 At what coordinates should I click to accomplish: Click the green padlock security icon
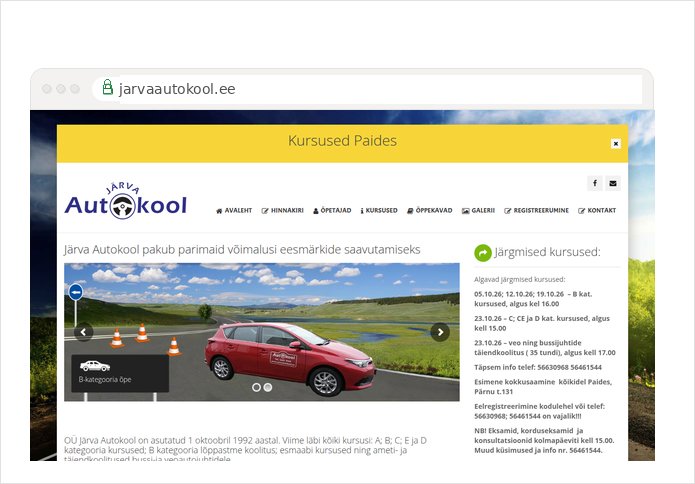pos(107,87)
